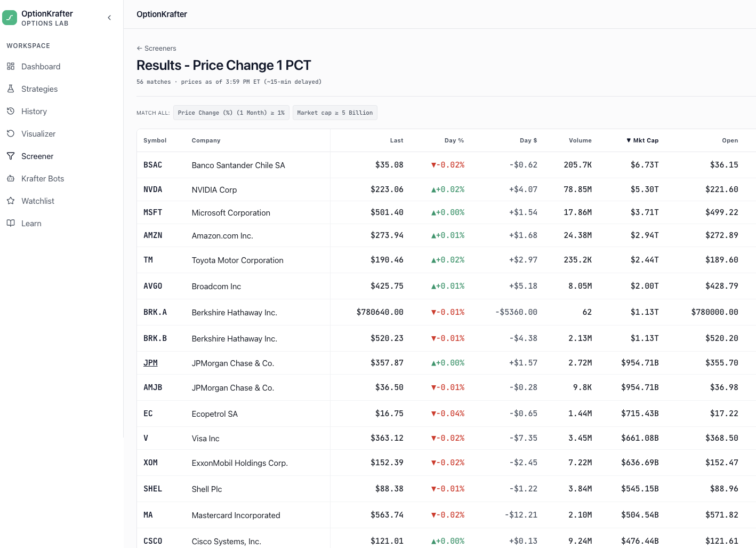Click company name Ecopetrol SA
756x548 pixels.
coord(215,414)
